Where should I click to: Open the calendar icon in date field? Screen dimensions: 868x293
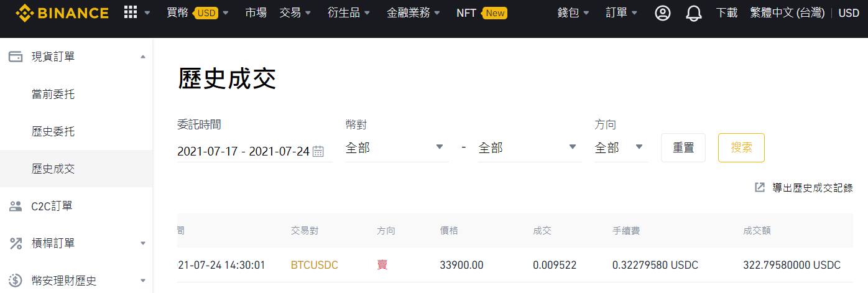(318, 151)
